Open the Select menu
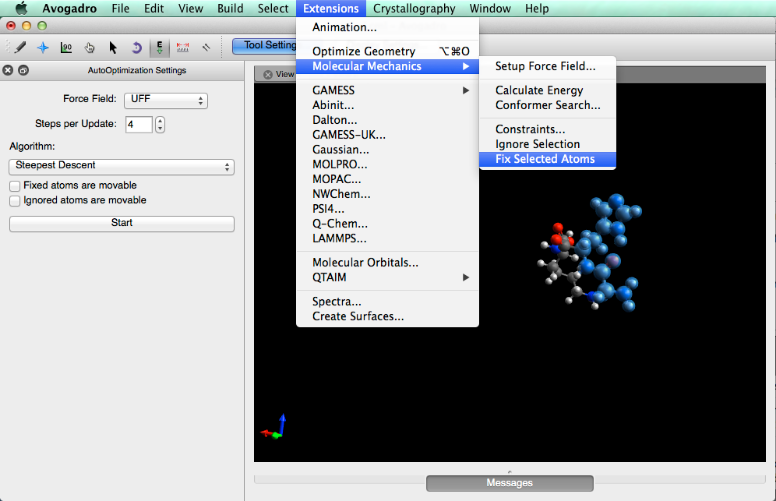Viewport: 776px width, 501px height. tap(273, 8)
